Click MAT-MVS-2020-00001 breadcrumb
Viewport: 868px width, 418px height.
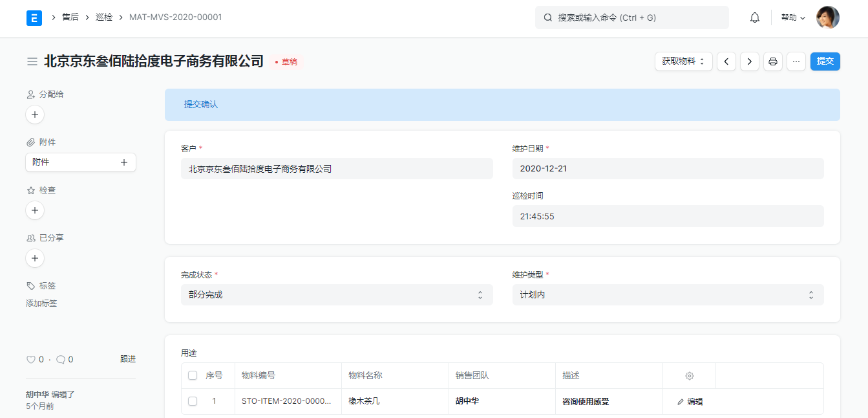(x=175, y=17)
